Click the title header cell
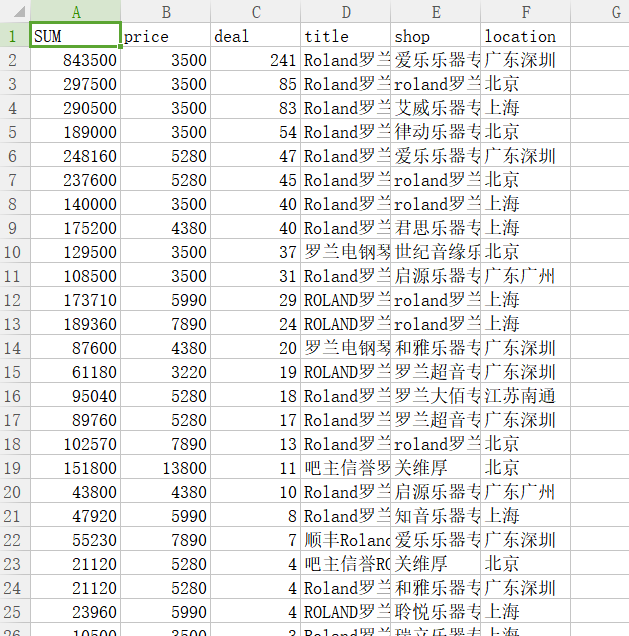Image resolution: width=629 pixels, height=636 pixels. click(346, 35)
